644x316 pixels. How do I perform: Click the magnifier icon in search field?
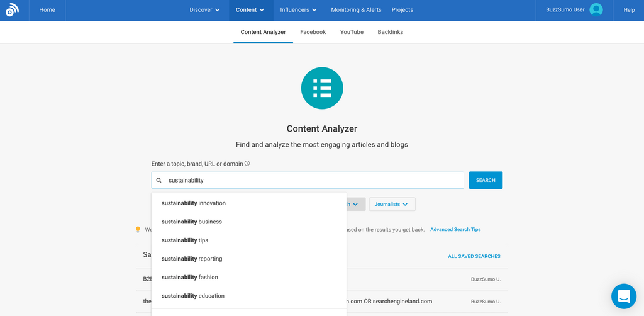click(159, 181)
